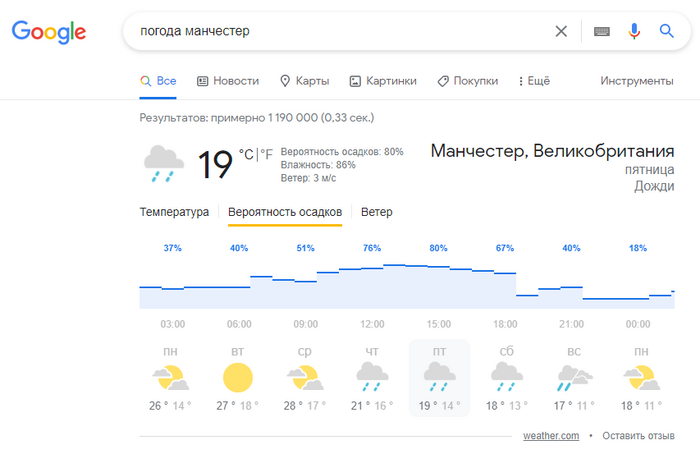This screenshot has height=454, width=700.
Task: Click the Google logo
Action: click(48, 31)
